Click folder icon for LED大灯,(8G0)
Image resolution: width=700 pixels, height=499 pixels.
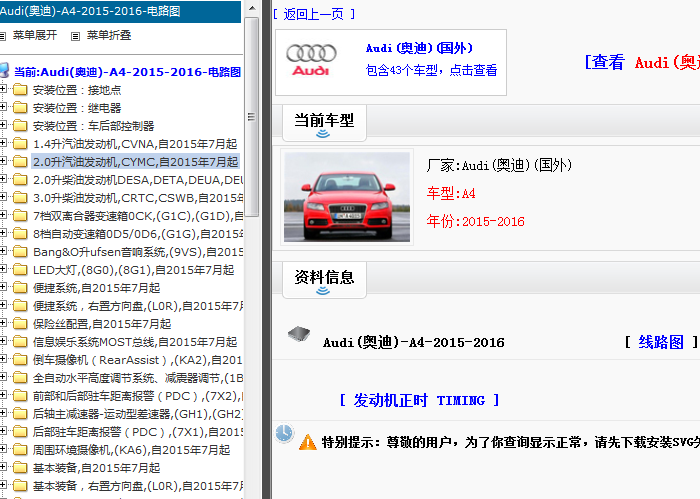(x=20, y=270)
